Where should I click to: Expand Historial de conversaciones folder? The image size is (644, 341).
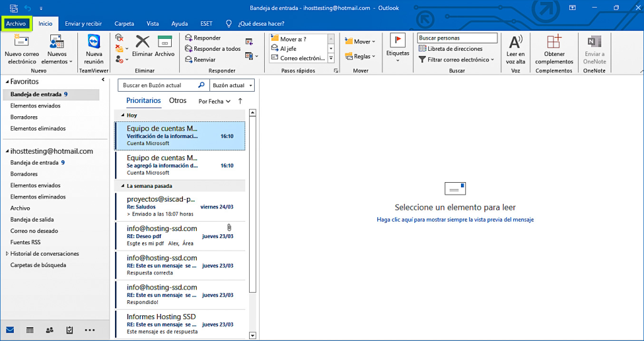[x=7, y=254]
